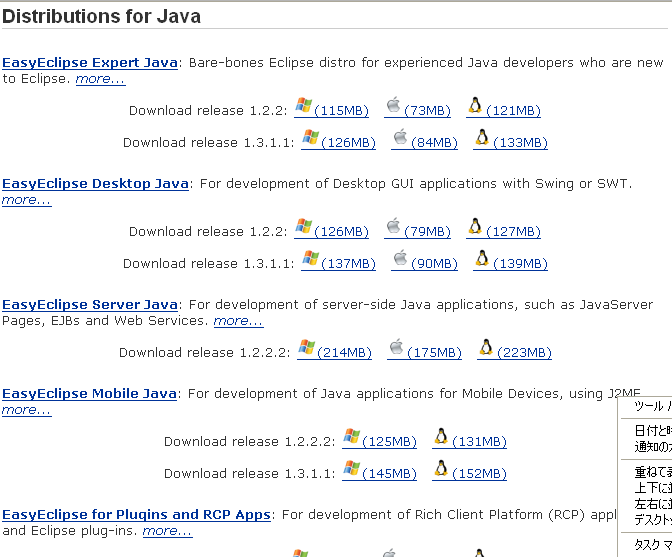Download Expert Java 1.2.2 Linux build (121MB)
672x557 pixels.
tap(504, 108)
